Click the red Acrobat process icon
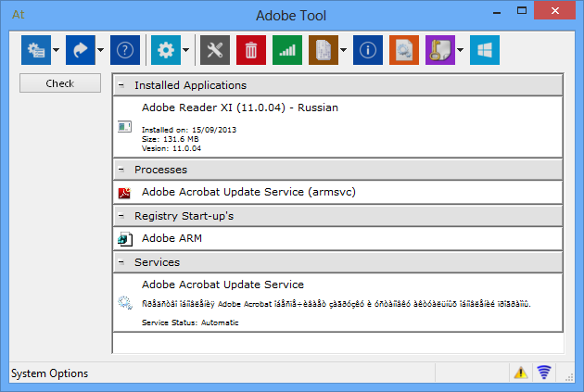The width and height of the screenshot is (584, 392). point(124,193)
